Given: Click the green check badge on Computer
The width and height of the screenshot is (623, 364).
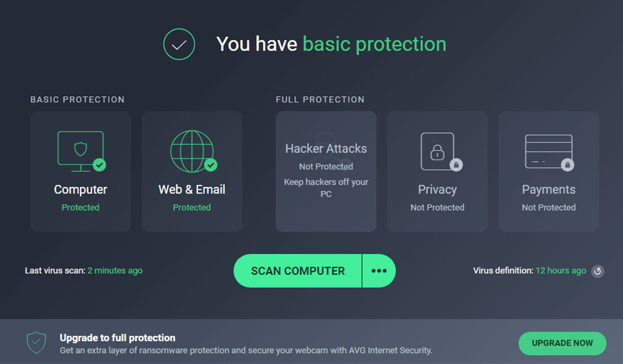Looking at the screenshot, I should coord(99,165).
